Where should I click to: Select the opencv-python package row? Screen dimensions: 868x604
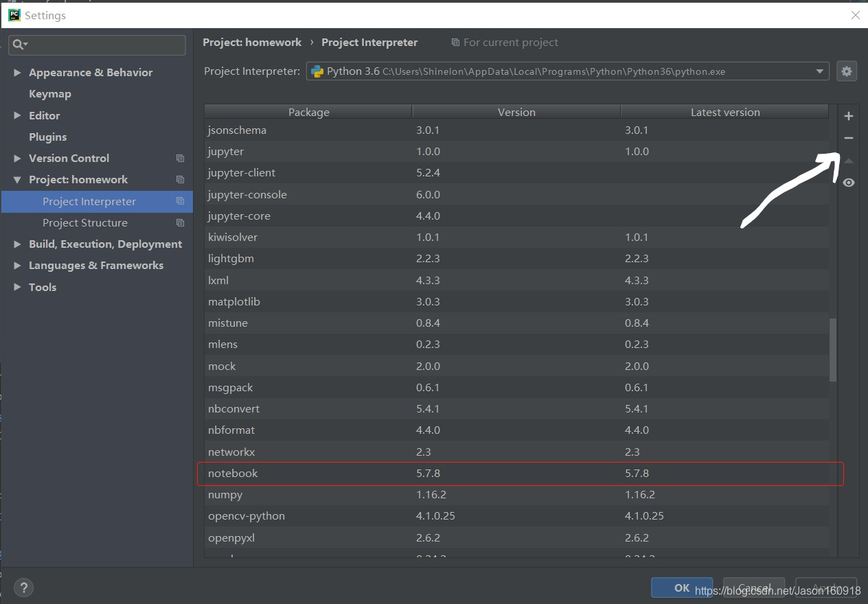coord(516,516)
